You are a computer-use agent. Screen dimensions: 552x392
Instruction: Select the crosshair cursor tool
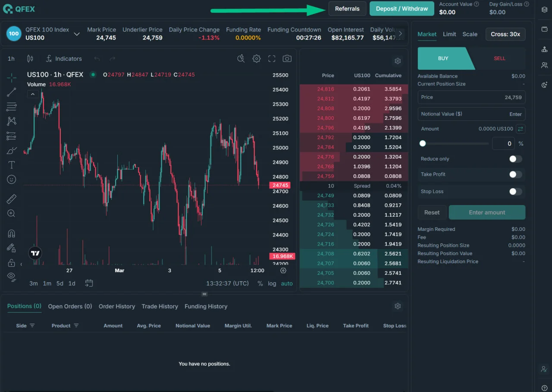12,78
